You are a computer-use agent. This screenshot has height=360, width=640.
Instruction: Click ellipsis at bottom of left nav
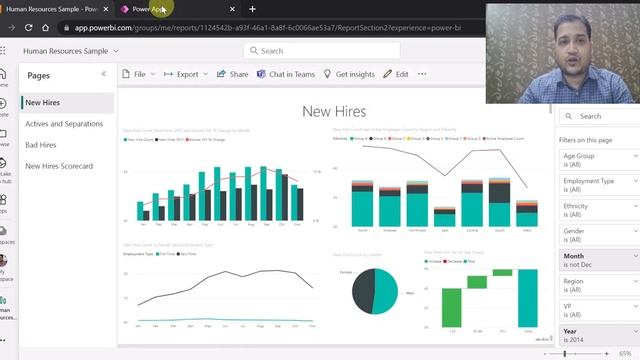[3, 340]
